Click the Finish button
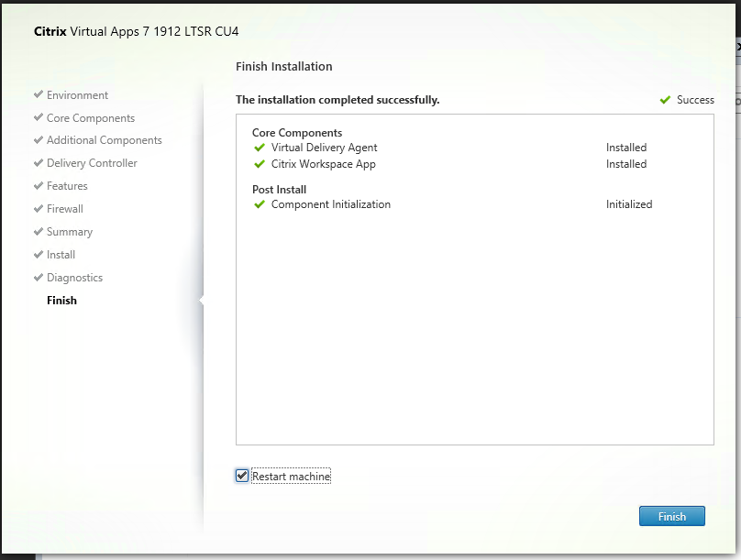Screen dimensions: 741x560 tap(671, 516)
